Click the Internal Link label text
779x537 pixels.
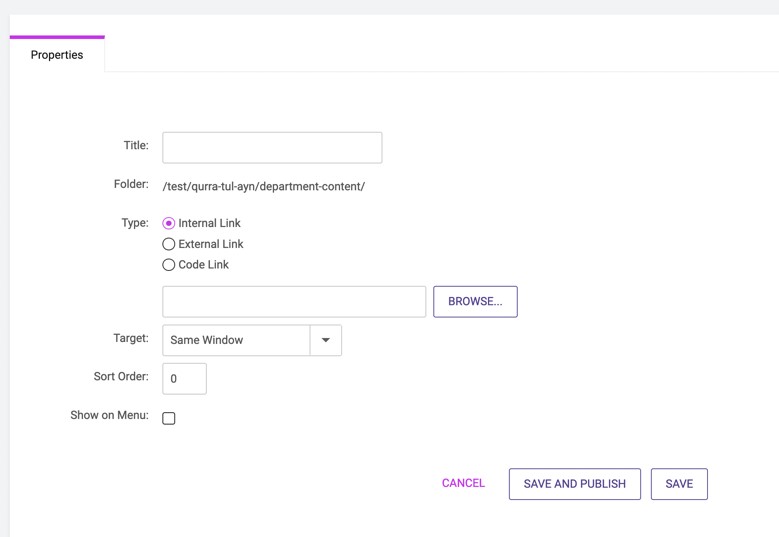(209, 223)
